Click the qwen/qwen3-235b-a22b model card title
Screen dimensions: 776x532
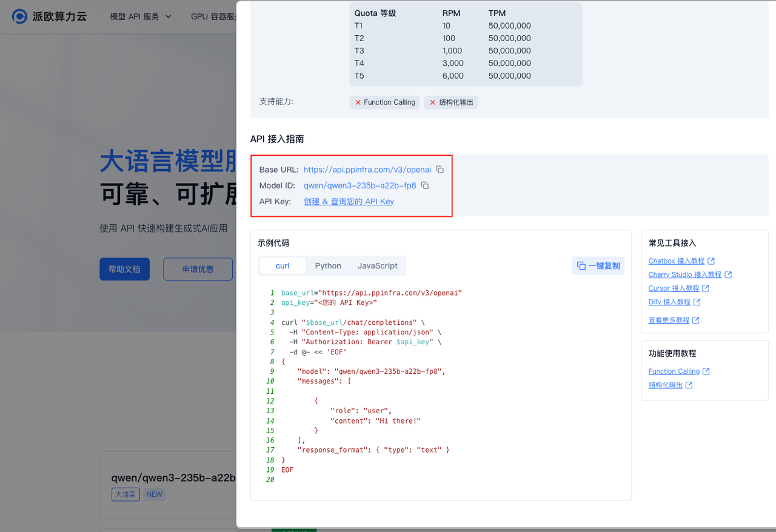click(x=173, y=477)
